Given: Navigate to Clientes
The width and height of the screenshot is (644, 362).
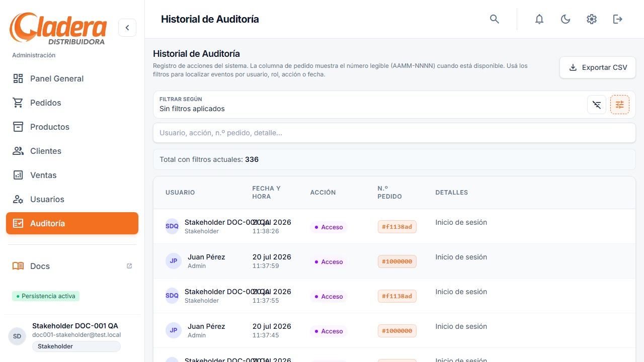Looking at the screenshot, I should 72,151.
